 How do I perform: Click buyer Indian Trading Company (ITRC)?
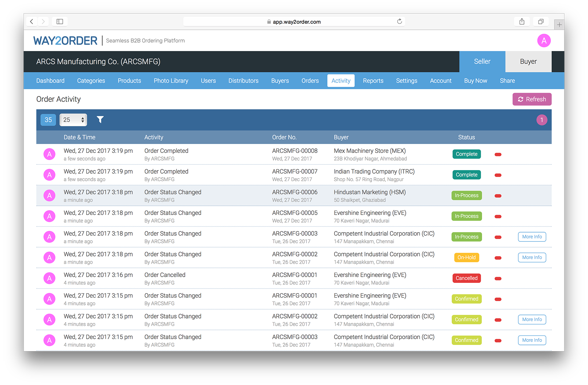click(x=374, y=172)
